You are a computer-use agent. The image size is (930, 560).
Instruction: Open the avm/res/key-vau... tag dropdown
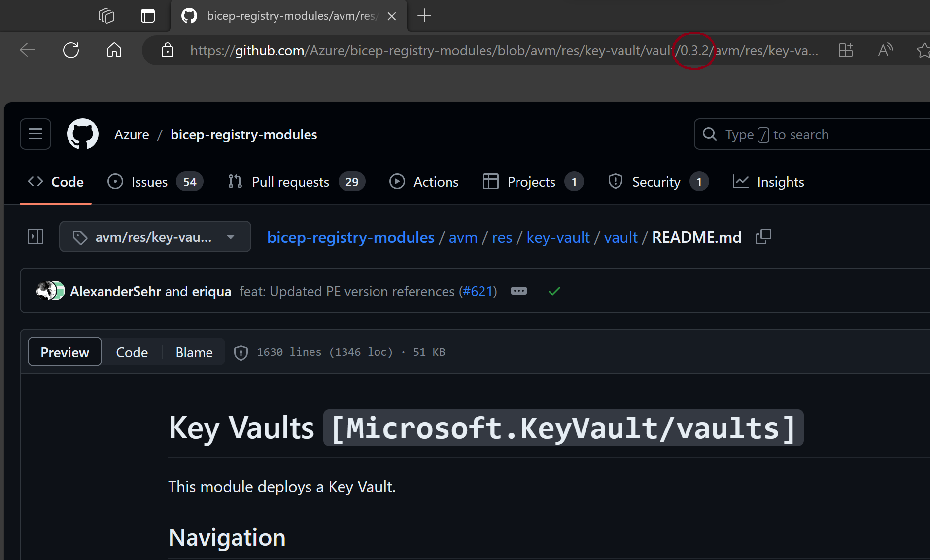155,236
